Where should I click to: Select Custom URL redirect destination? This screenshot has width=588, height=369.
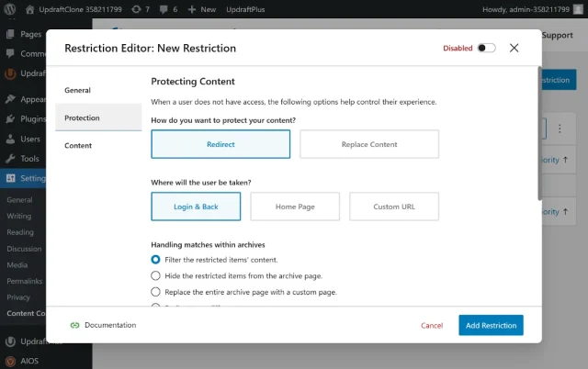[x=394, y=207]
